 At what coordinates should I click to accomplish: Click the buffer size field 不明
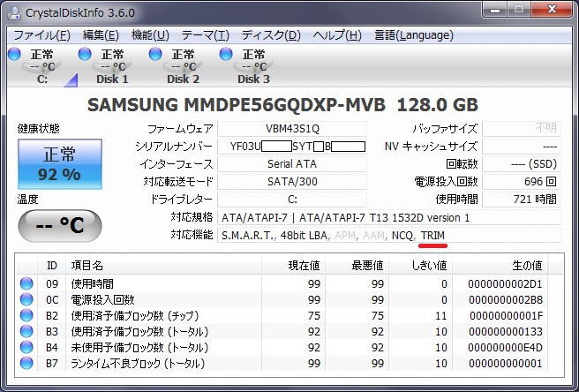[x=522, y=129]
